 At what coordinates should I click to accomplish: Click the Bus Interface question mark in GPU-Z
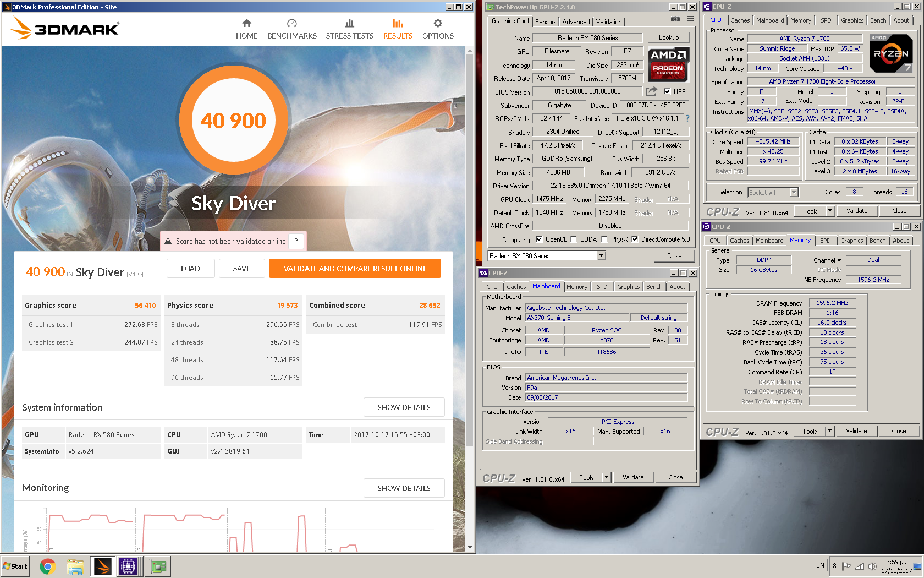(x=687, y=118)
